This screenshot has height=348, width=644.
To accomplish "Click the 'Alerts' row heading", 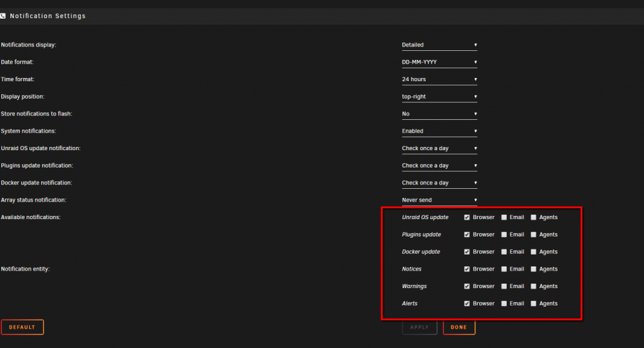I will coord(410,304).
